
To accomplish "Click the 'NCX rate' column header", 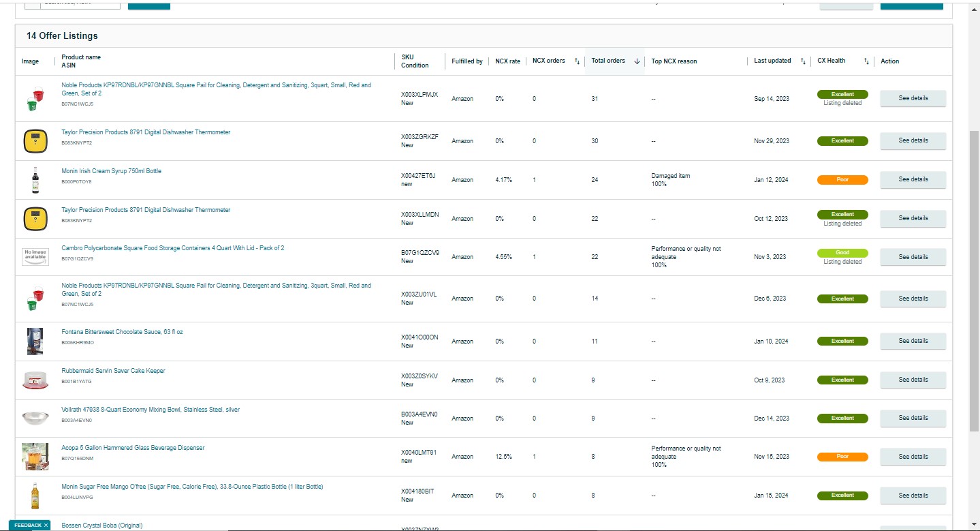I will point(507,61).
